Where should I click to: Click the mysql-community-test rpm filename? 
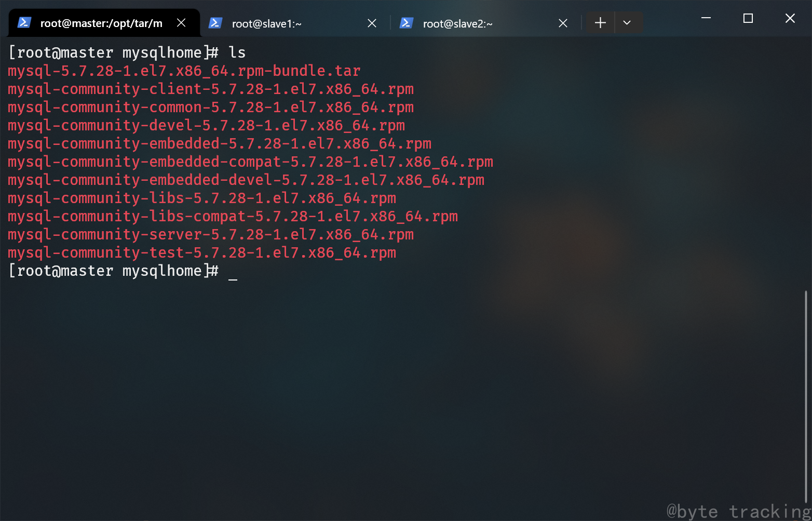pyautogui.click(x=202, y=252)
